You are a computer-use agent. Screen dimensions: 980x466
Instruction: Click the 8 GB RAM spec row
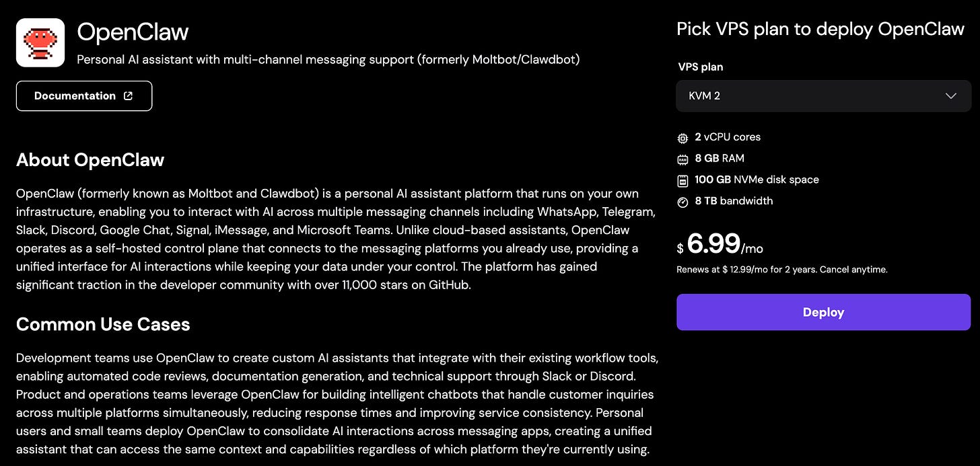(x=720, y=159)
